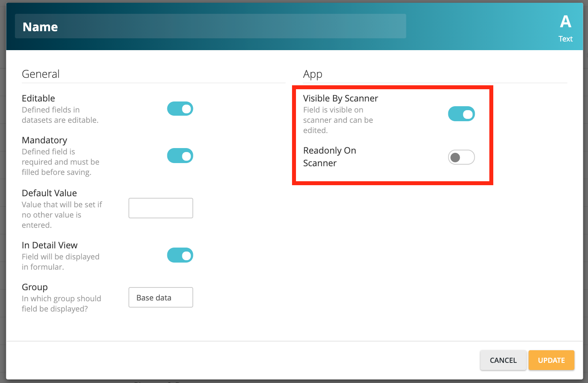Click the Default Value input box
This screenshot has width=588, height=383.
click(x=161, y=208)
